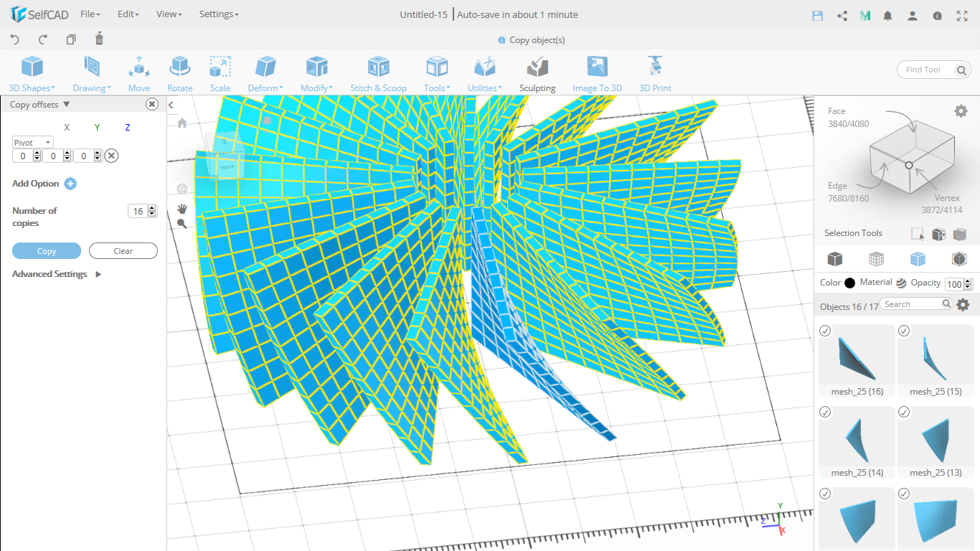Click the Clear button
The width and height of the screenshot is (980, 551).
[x=123, y=251]
